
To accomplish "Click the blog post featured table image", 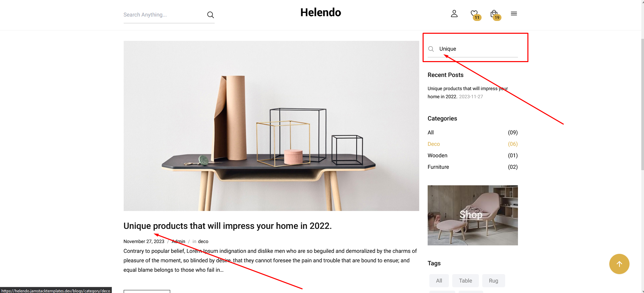I will [271, 126].
